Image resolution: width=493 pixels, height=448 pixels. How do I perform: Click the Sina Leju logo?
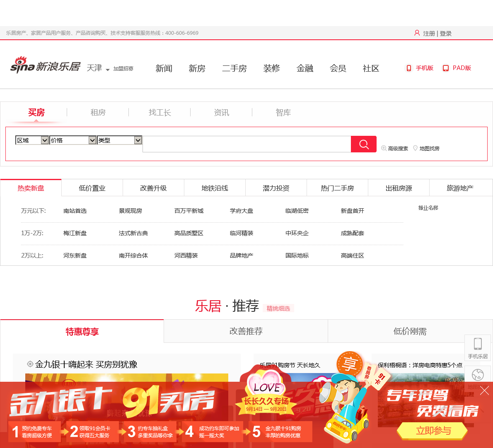click(45, 65)
